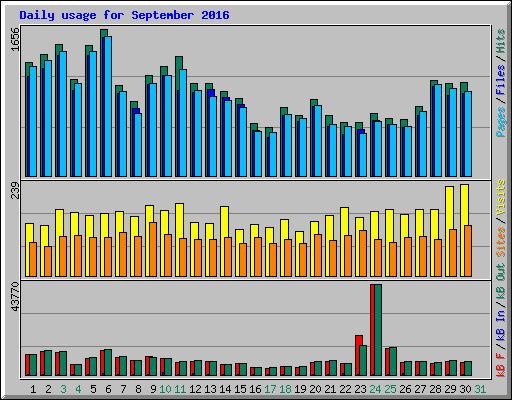
Task: Select green day label "4"
Action: pyautogui.click(x=78, y=389)
